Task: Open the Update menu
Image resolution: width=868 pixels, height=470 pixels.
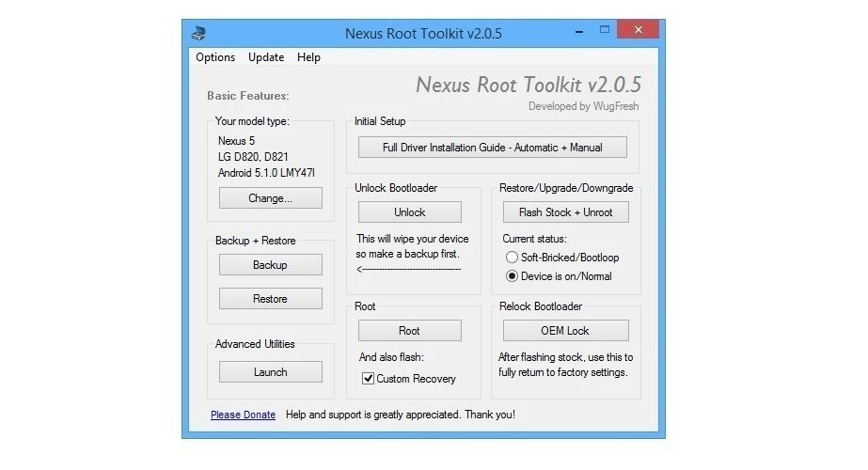Action: pos(266,57)
